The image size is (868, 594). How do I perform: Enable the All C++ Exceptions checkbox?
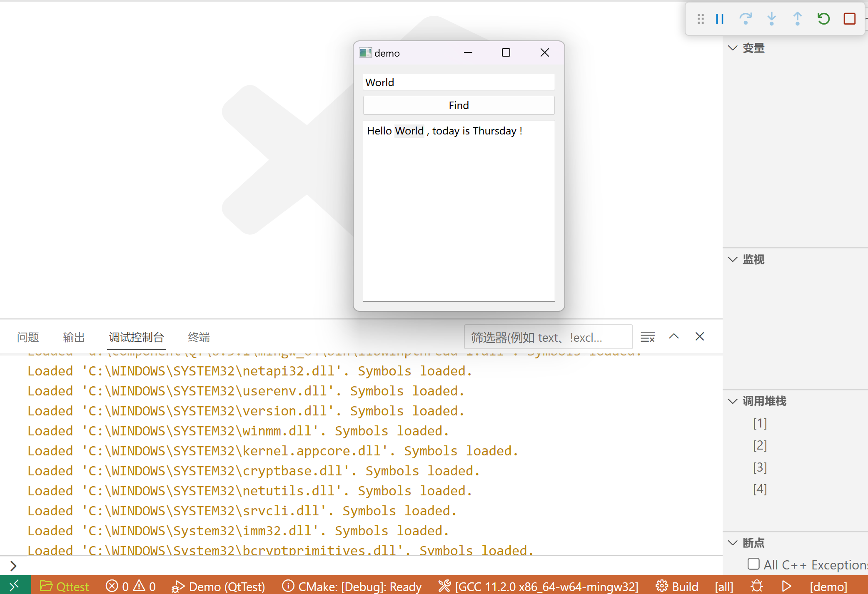click(x=753, y=564)
